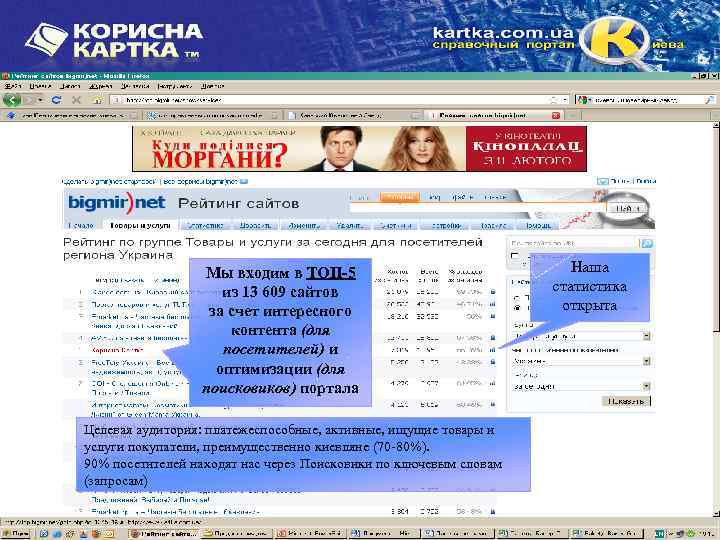720x540 pixels.
Task: Open the red 'Корисна Картка' site link
Action: (x=117, y=350)
